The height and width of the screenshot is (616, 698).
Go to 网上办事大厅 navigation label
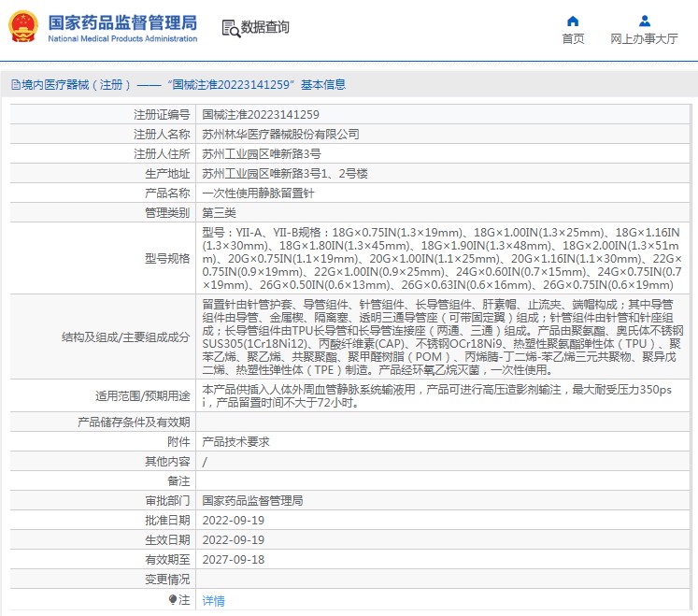point(644,39)
